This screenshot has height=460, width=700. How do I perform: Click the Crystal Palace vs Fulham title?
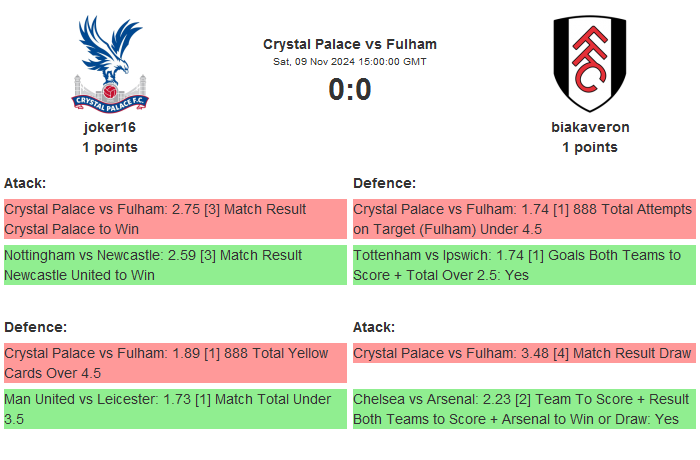click(350, 44)
